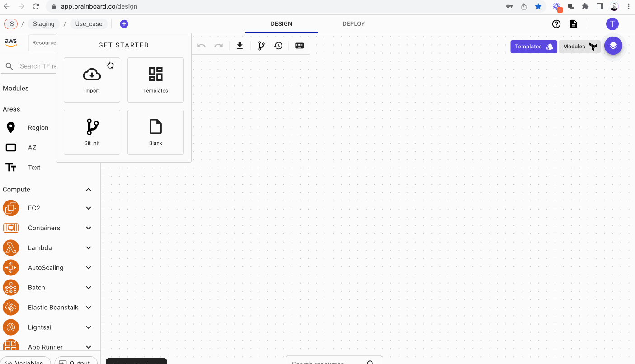Open the Resource selector beside the AWS logo
Screen dimensions: 635x364
click(x=43, y=43)
